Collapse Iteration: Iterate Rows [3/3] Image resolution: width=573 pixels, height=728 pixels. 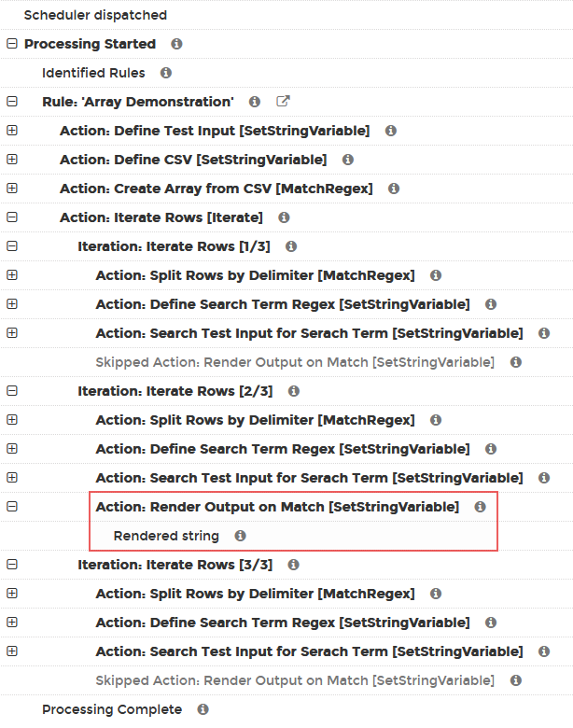pos(12,565)
